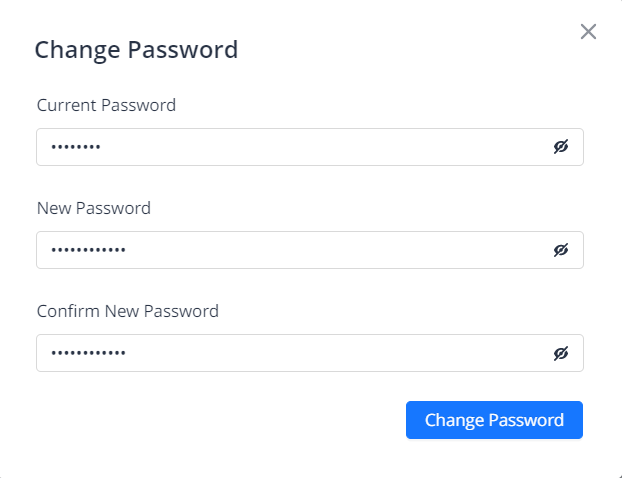Show the Current Password characters
Image resolution: width=622 pixels, height=478 pixels.
click(561, 147)
